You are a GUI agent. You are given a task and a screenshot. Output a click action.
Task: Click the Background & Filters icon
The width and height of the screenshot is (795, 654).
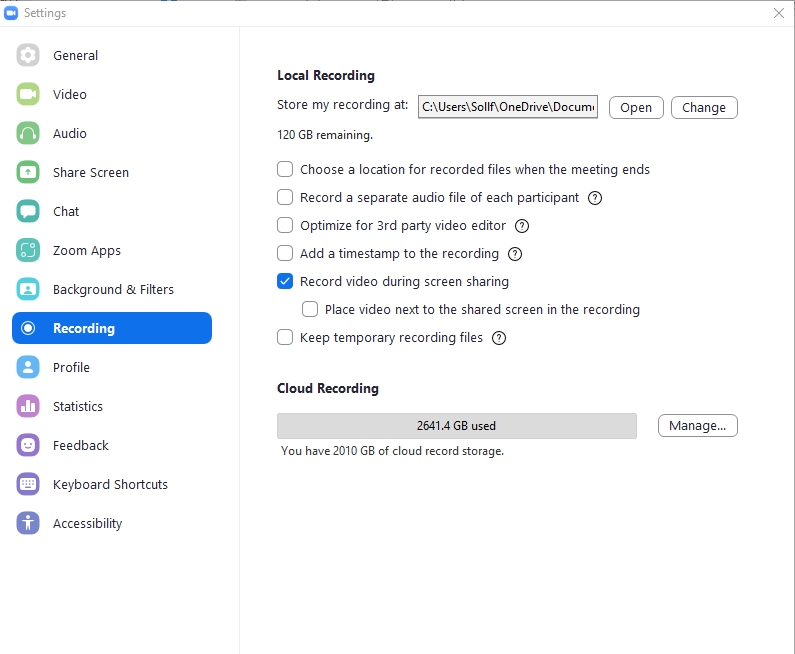click(28, 290)
